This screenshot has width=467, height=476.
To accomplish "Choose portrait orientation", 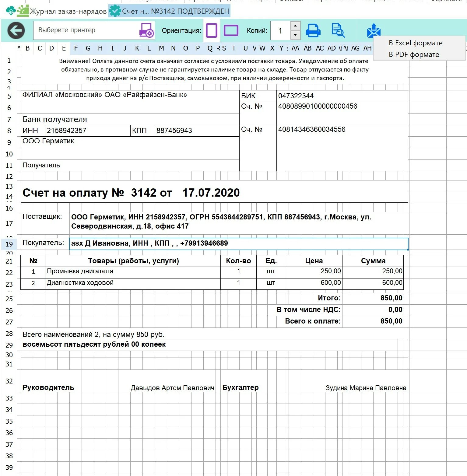I will tap(211, 30).
